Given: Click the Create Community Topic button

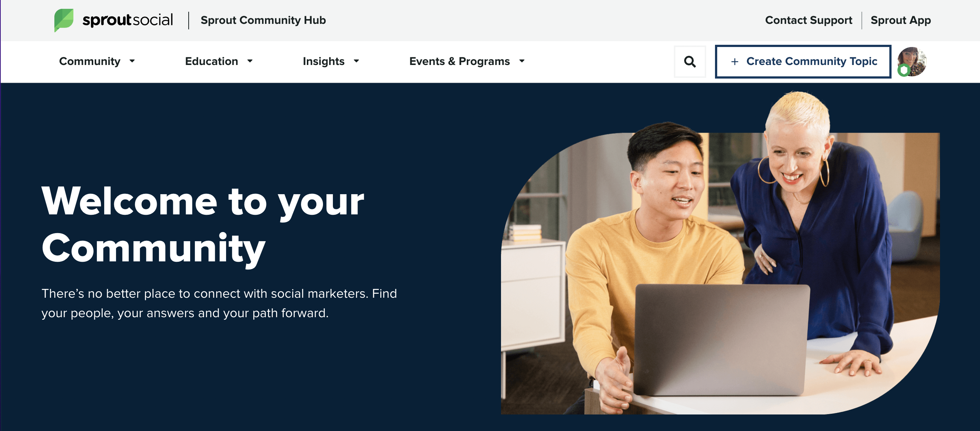Looking at the screenshot, I should click(x=803, y=62).
